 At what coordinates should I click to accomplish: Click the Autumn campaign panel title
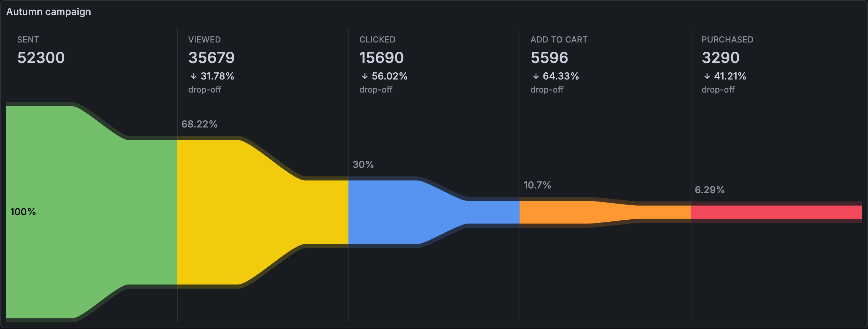(x=49, y=12)
